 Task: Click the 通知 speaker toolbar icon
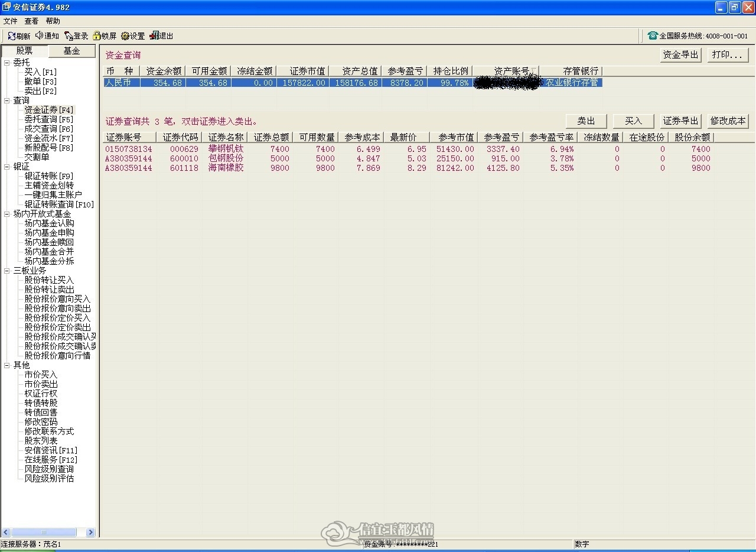[40, 36]
